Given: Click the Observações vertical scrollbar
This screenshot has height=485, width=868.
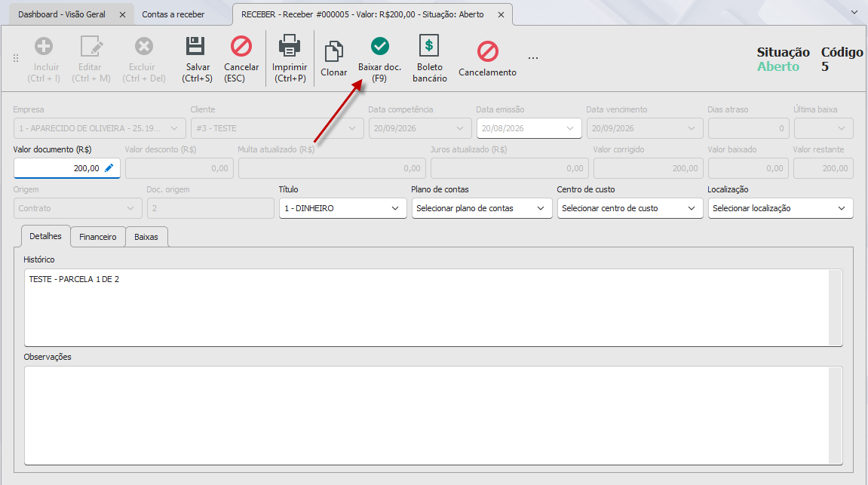Looking at the screenshot, I should click(836, 416).
